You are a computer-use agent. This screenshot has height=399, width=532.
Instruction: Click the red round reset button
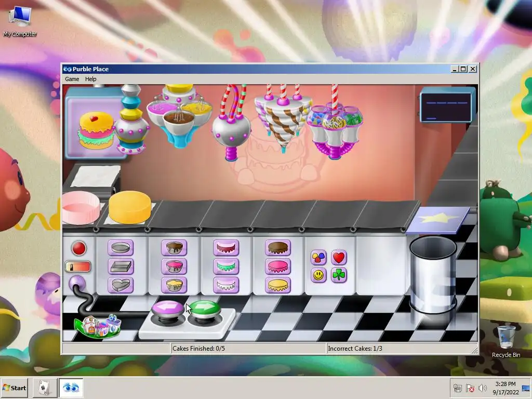tap(79, 248)
